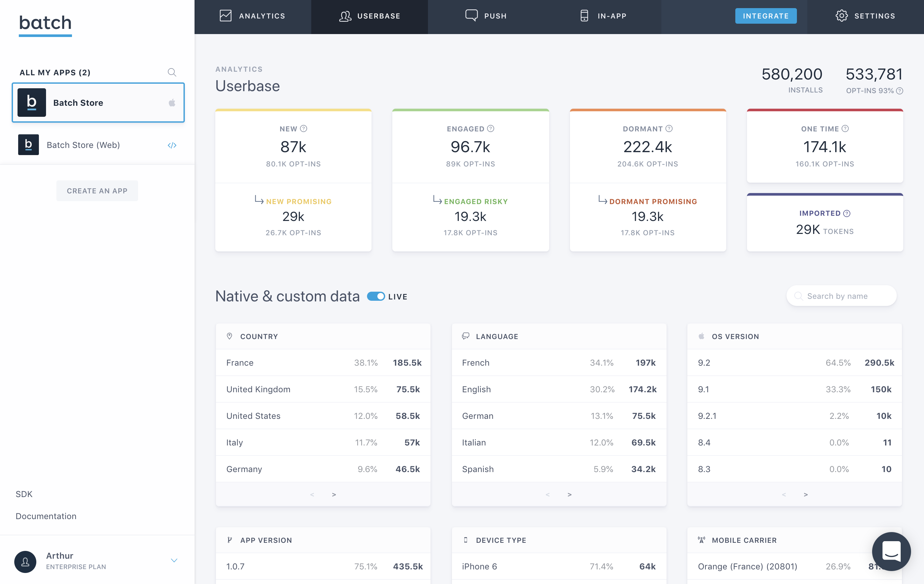Click the search icon beside All My Apps
This screenshot has width=924, height=584.
[172, 72]
